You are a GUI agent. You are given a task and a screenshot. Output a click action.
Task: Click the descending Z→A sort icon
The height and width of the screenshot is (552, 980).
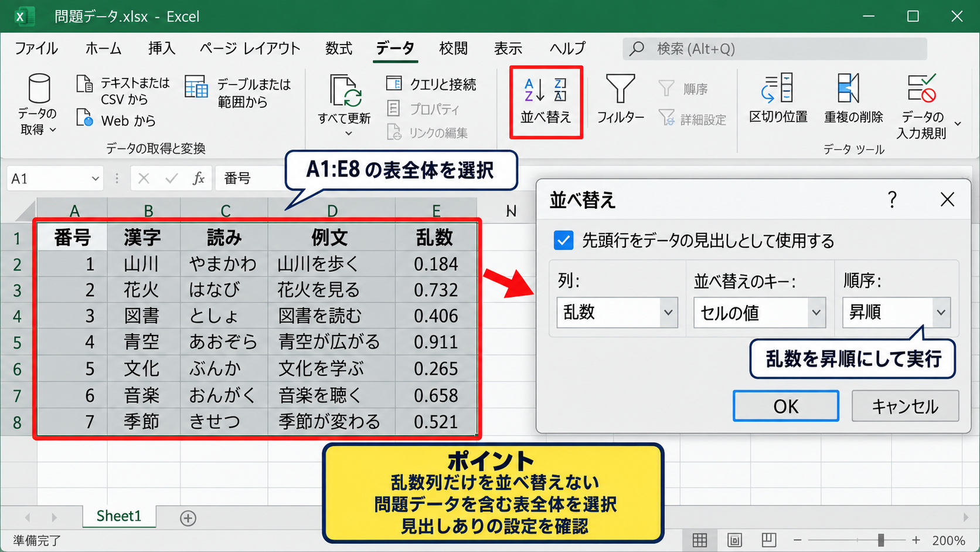click(x=560, y=90)
